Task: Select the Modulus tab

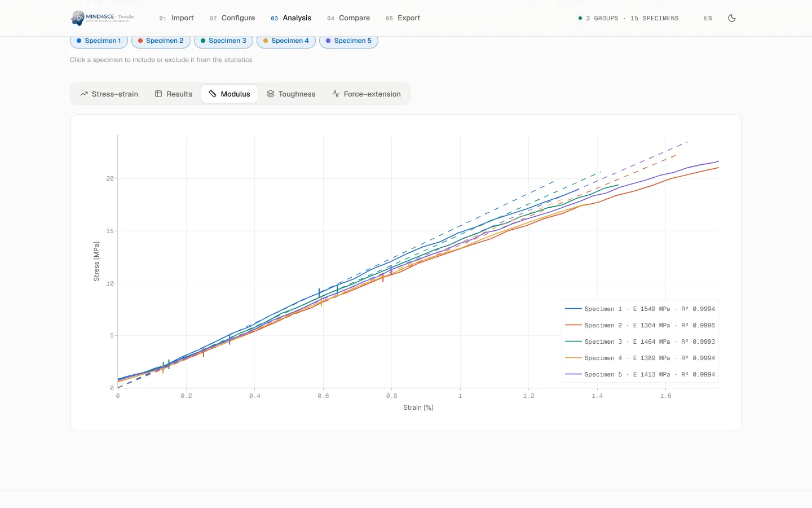Action: pyautogui.click(x=230, y=94)
